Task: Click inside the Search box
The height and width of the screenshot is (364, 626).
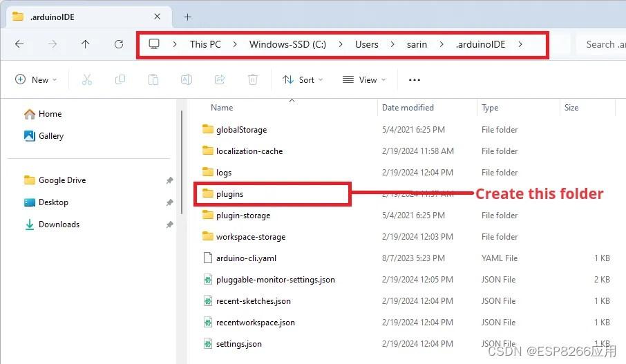Action: [x=601, y=44]
